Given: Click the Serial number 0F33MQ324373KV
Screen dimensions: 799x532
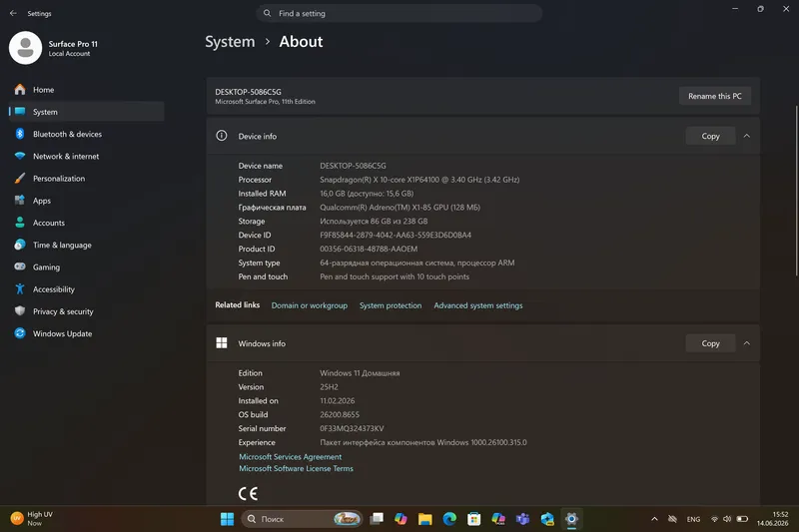Looking at the screenshot, I should click(352, 428).
